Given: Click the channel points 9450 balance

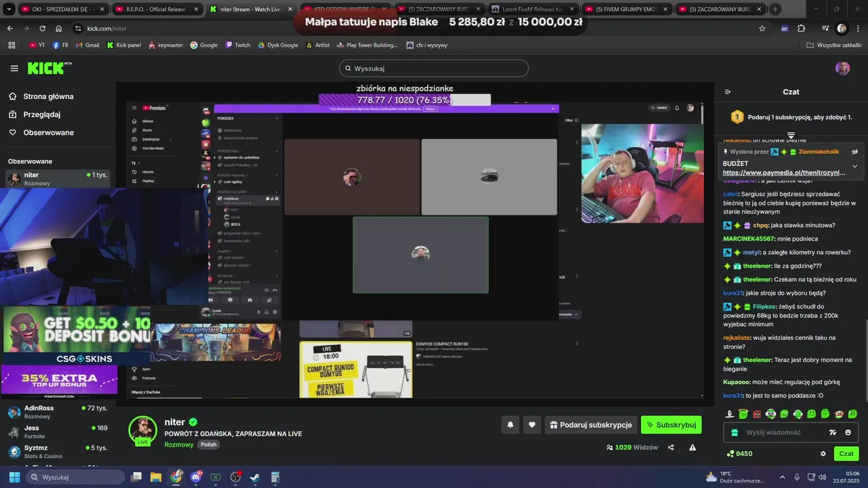Looking at the screenshot, I should point(739,454).
